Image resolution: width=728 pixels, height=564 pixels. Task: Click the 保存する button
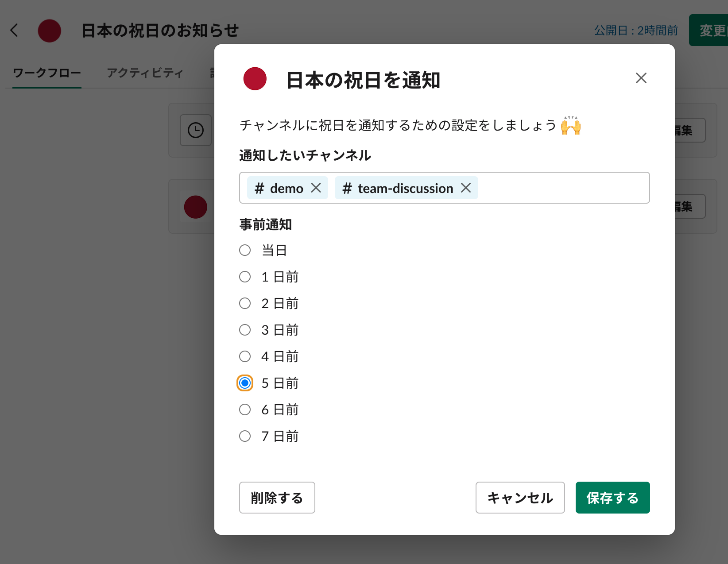(x=612, y=498)
